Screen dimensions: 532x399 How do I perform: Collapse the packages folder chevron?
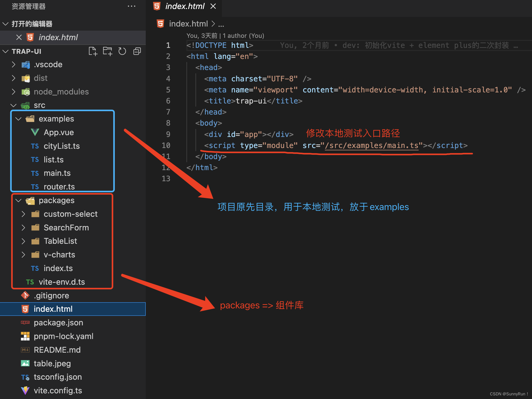(x=19, y=200)
